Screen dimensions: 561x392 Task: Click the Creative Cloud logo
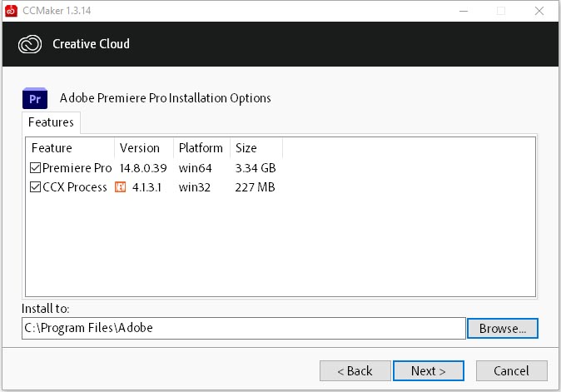(x=32, y=43)
